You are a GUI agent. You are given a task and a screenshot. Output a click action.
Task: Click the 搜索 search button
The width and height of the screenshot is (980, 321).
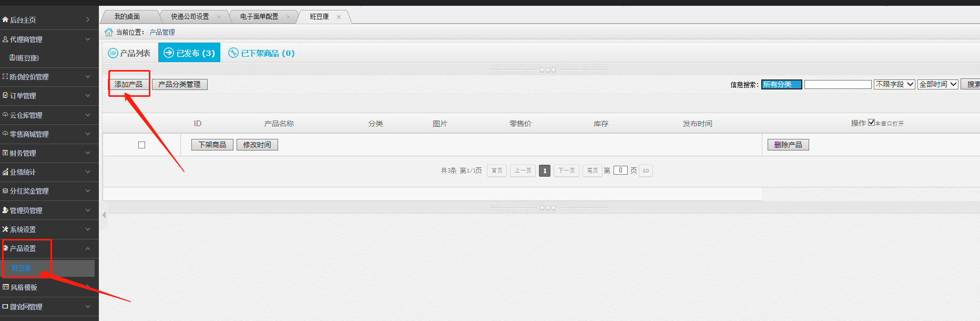[x=971, y=84]
